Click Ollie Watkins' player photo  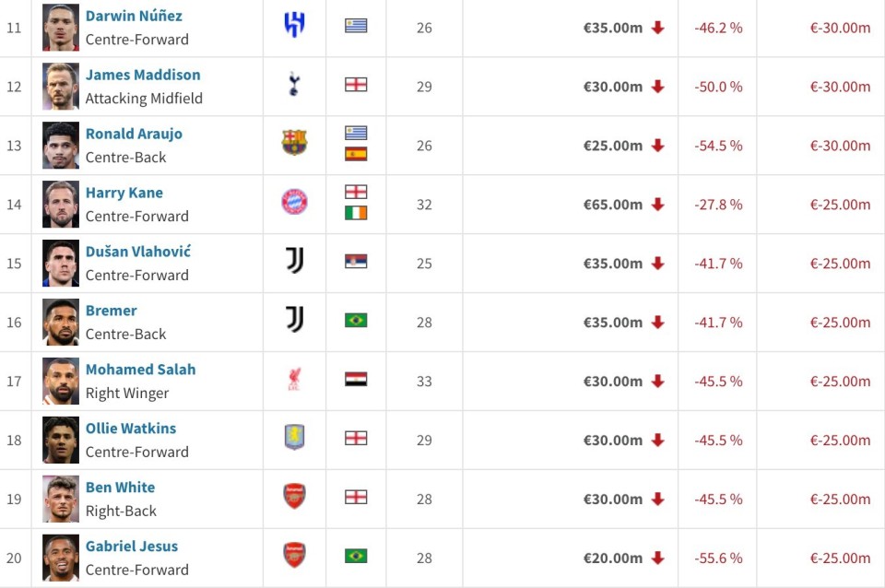pos(61,440)
